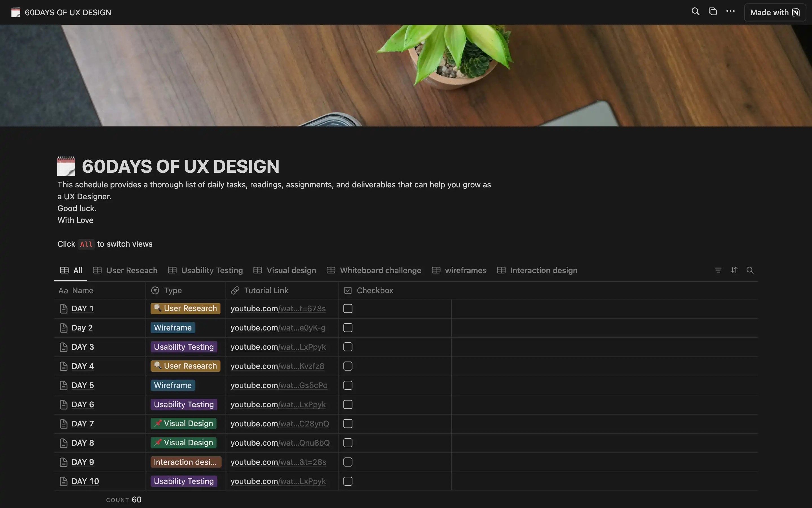812x508 pixels.
Task: Open the Whiteboard challenge tab
Action: [x=374, y=270]
